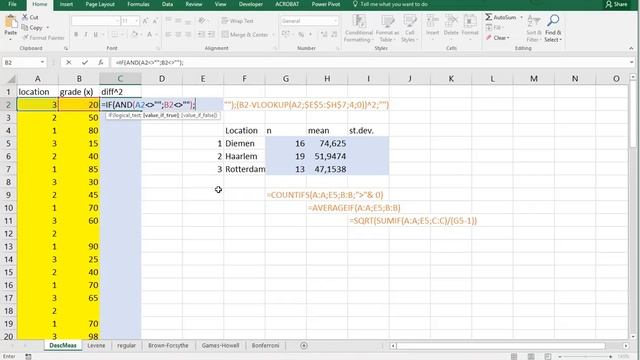640x360 pixels.
Task: Click the Copy icon
Action: (x=25, y=27)
